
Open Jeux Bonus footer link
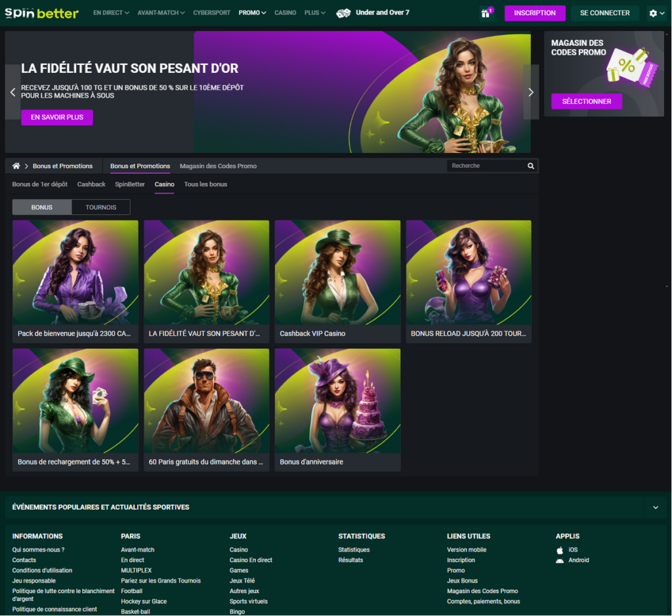coord(463,581)
